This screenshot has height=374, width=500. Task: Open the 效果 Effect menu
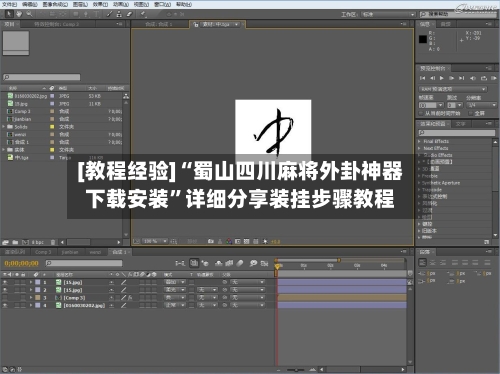point(100,4)
